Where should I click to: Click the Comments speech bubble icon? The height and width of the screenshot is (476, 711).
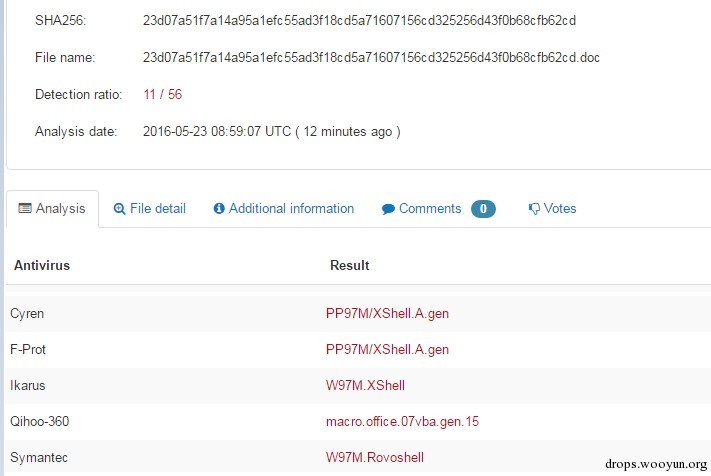pos(388,209)
